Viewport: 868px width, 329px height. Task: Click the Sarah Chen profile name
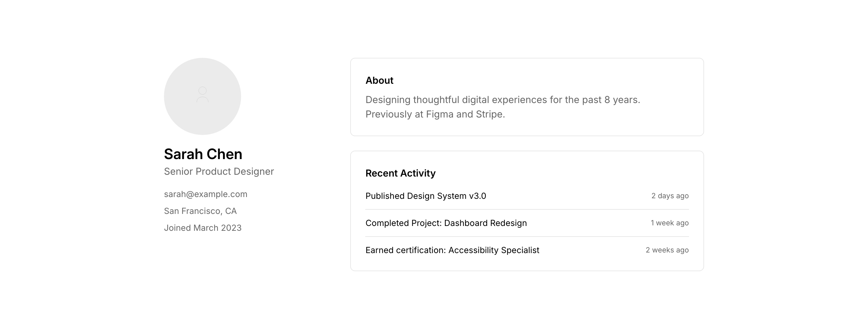pos(203,154)
